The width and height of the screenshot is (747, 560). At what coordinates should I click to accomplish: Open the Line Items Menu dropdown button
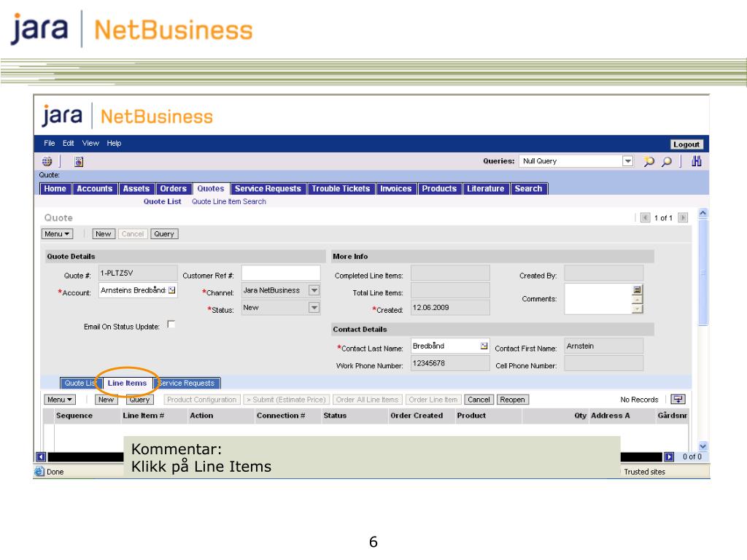click(60, 400)
